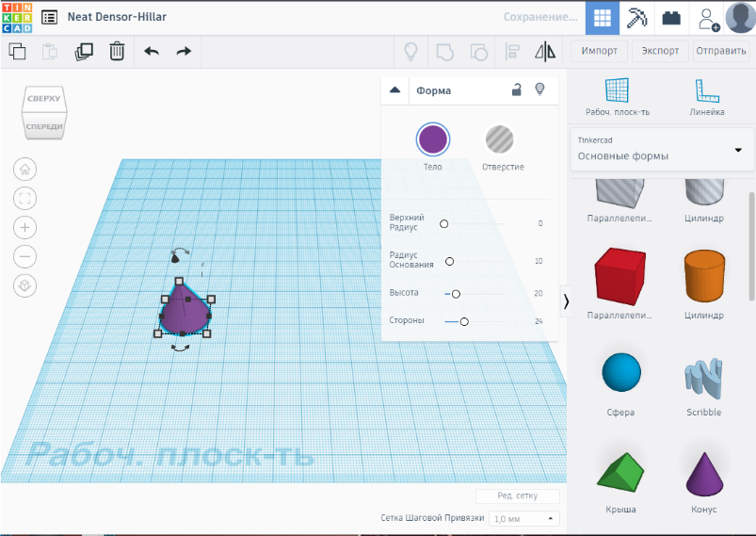756x536 pixels.
Task: Zoom out with the minus icon
Action: tap(25, 256)
